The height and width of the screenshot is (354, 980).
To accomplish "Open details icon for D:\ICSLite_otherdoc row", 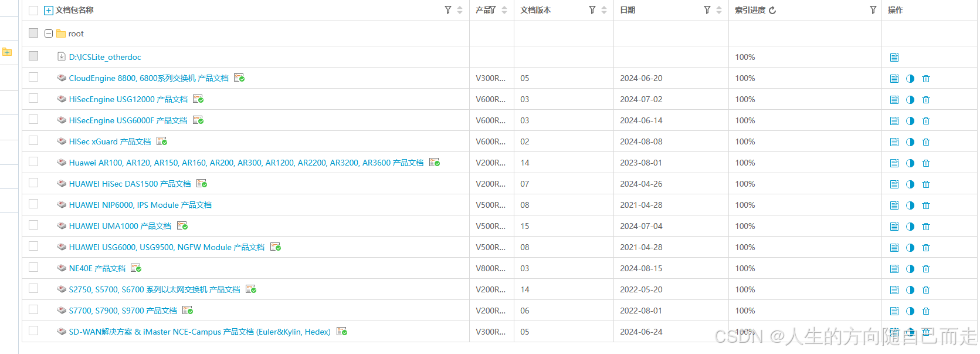I will point(894,58).
